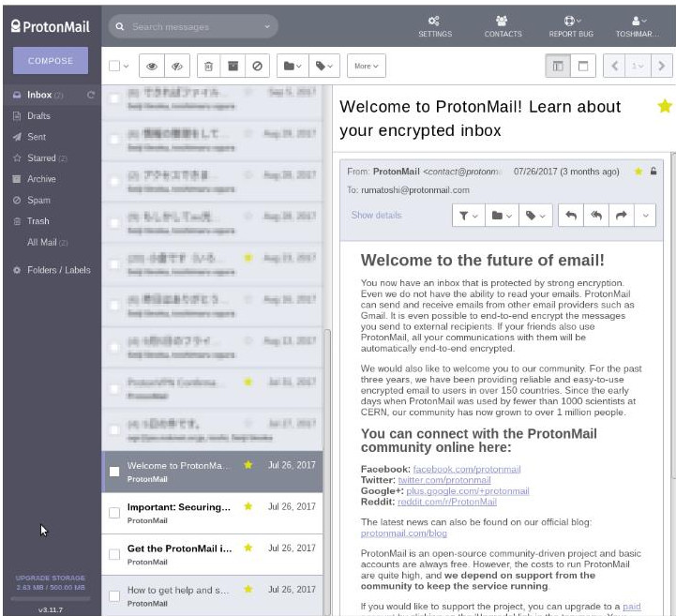The width and height of the screenshot is (676, 616).
Task: Open the plus.google.com/+protonmail link
Action: pos(468,491)
